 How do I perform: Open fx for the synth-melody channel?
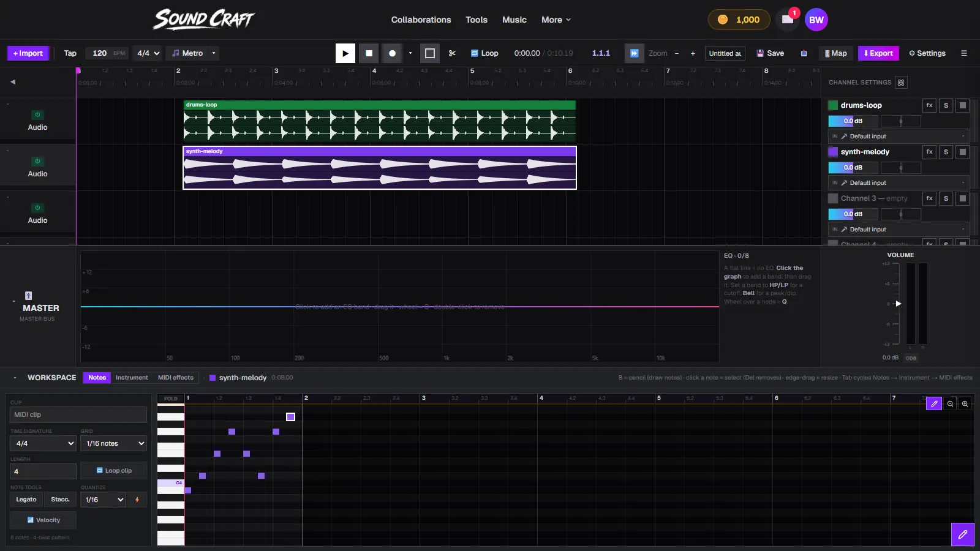(930, 152)
